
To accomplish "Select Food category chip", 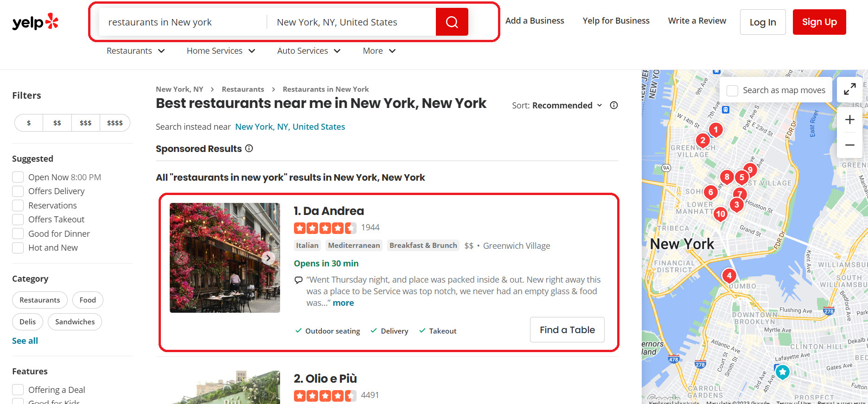I will pos(88,300).
